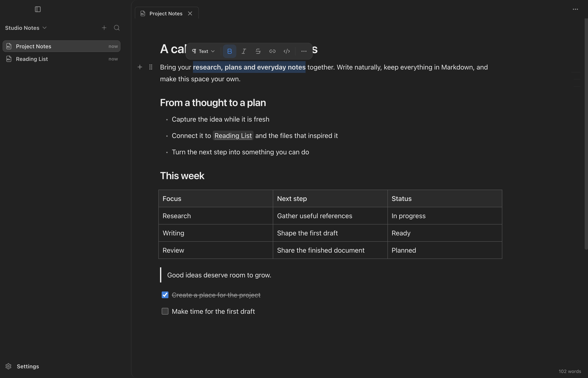The image size is (588, 378).
Task: Click the 'In progress' status cell
Action: (445, 216)
